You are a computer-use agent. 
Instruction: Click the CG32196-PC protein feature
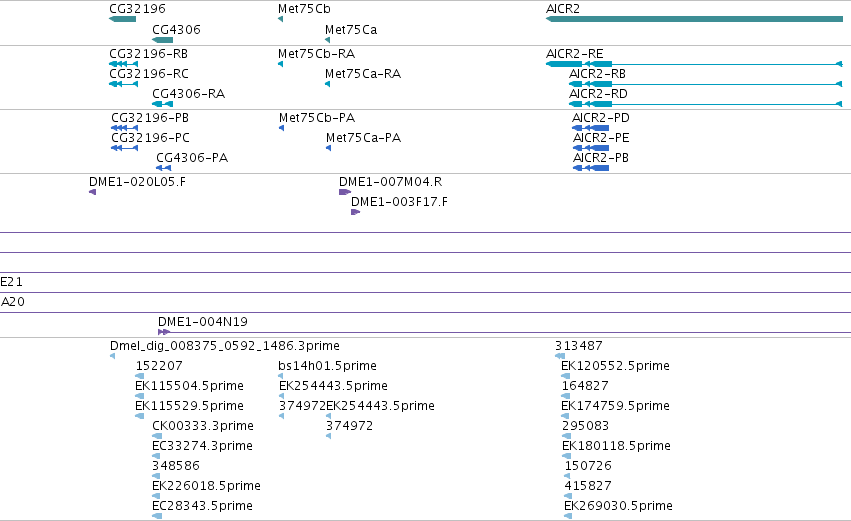tap(124, 148)
